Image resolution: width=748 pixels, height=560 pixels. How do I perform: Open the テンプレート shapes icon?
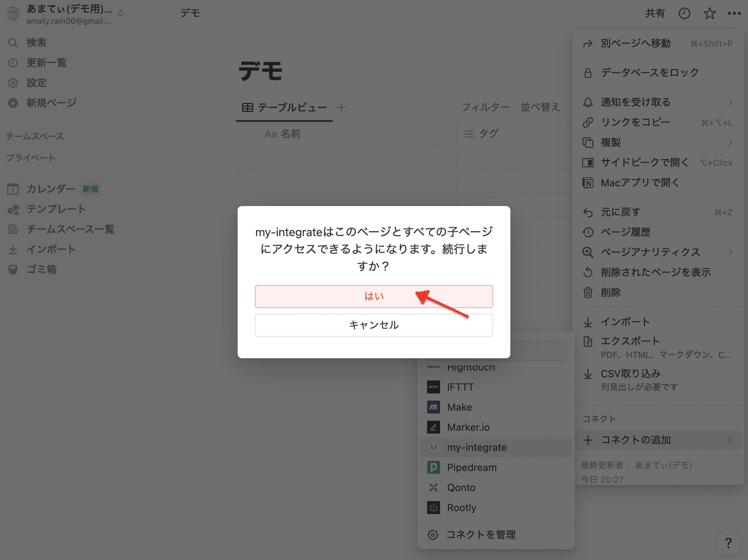tap(13, 209)
